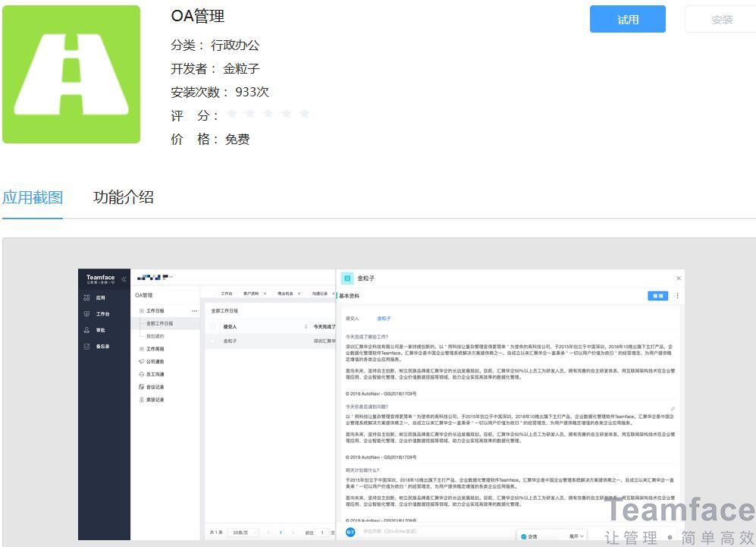
Task: Tick the checkbox on the 金粒子 row
Action: tap(212, 341)
